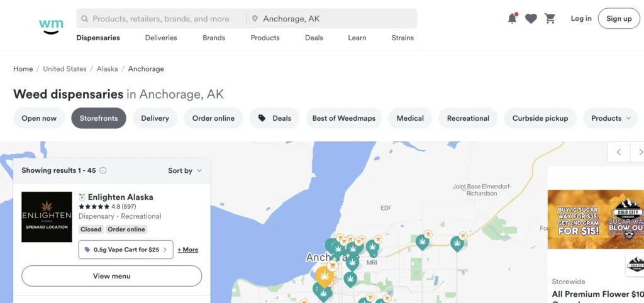The width and height of the screenshot is (644, 303).
Task: Click the large orange leaf map pin
Action: point(325,277)
